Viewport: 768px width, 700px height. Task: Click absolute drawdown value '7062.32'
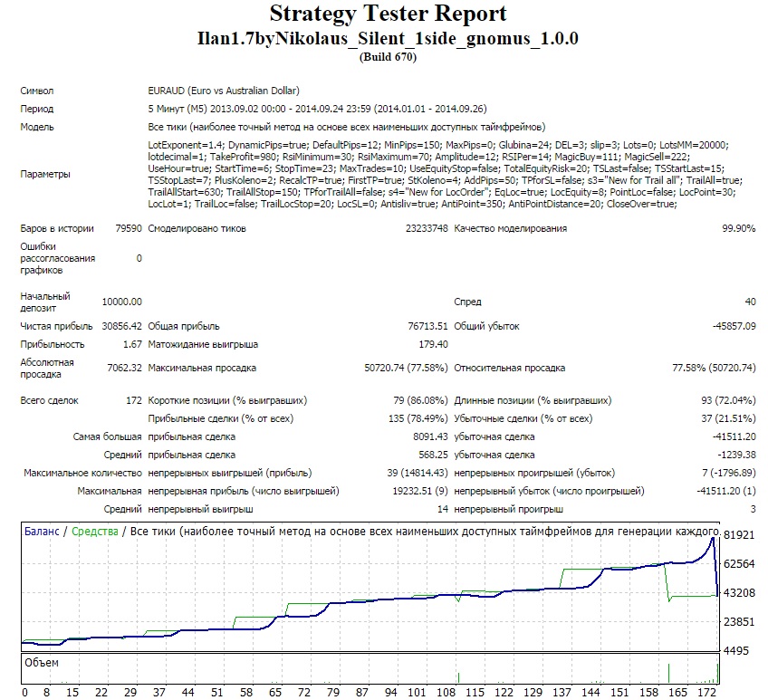point(124,368)
